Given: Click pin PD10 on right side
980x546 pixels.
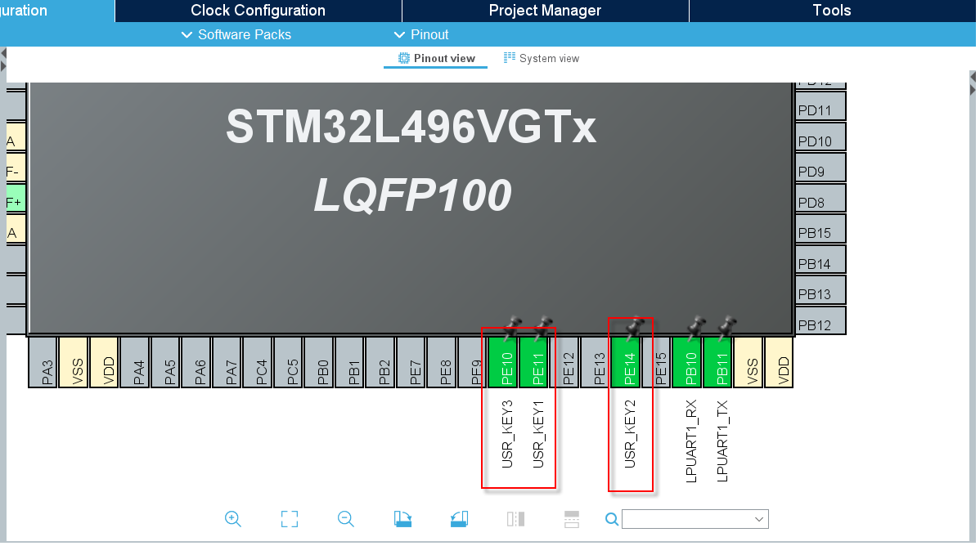Looking at the screenshot, I should point(820,136).
